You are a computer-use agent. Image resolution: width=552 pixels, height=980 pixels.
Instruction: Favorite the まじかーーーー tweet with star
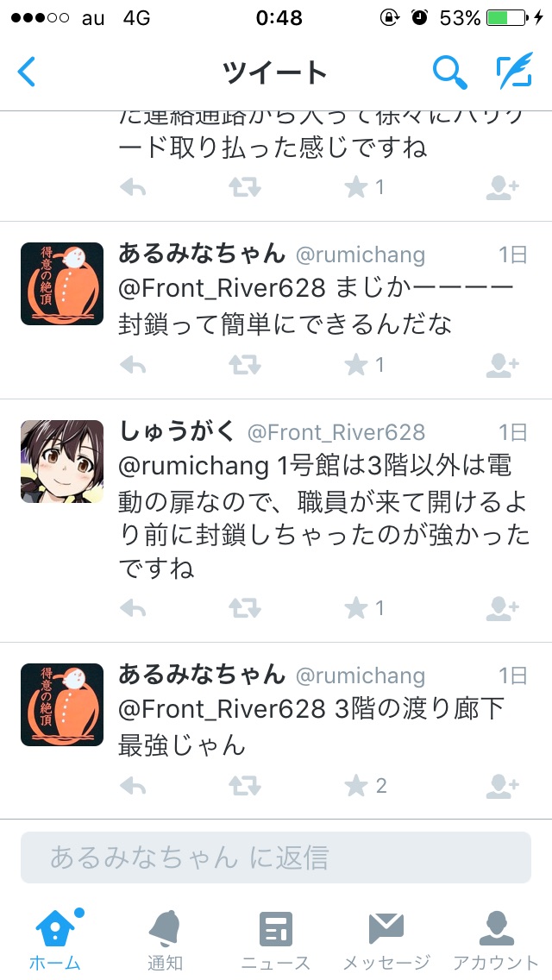coord(355,364)
